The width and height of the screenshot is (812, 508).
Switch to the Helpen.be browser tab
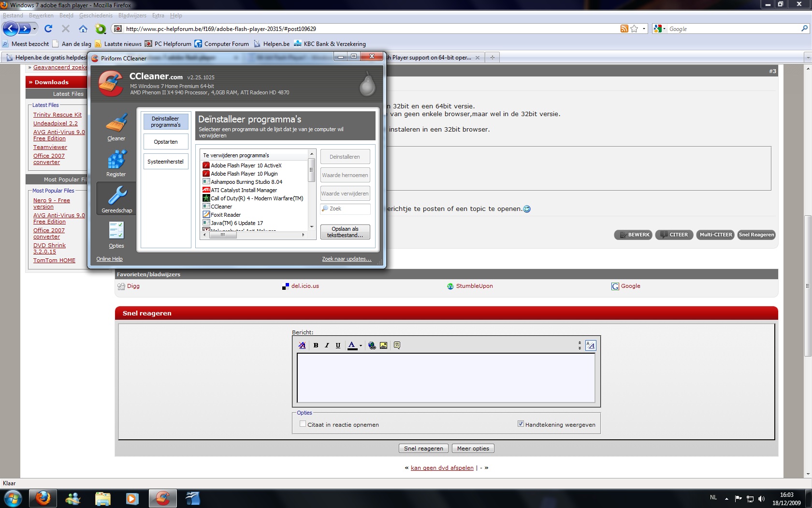pos(46,58)
